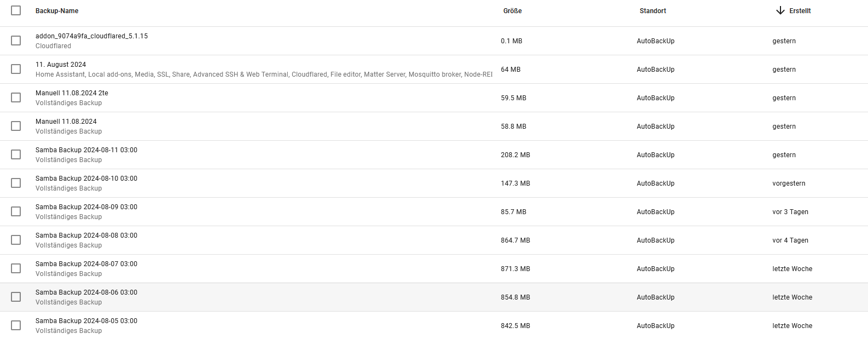Open Samba Backup 2024-08-07 03:00 details
Image resolution: width=868 pixels, height=339 pixels.
pos(434,269)
